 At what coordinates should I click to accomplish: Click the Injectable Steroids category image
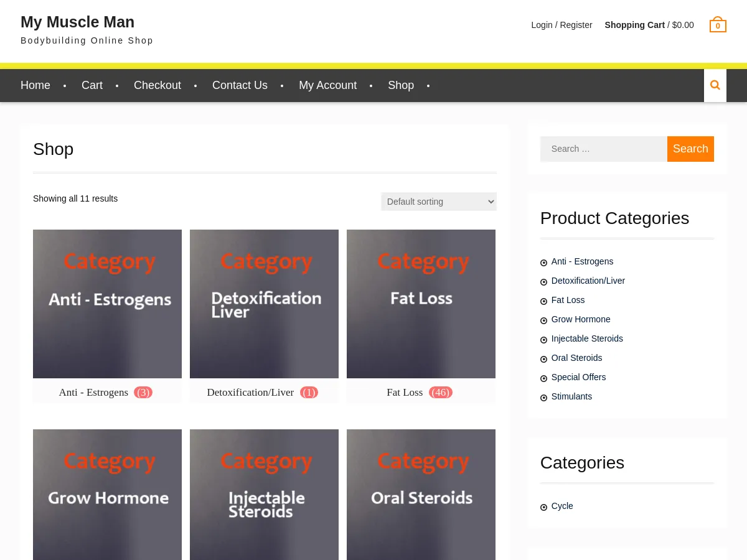[264, 495]
